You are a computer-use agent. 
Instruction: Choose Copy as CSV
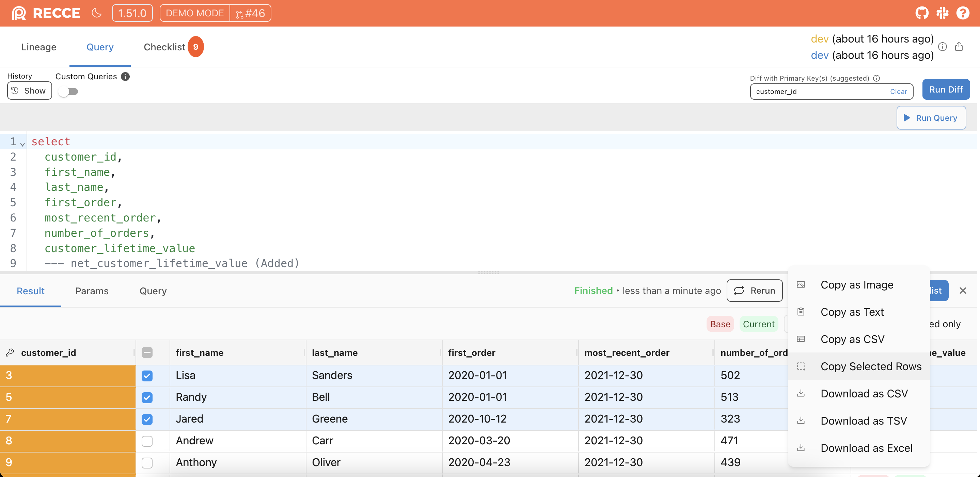coord(859,339)
